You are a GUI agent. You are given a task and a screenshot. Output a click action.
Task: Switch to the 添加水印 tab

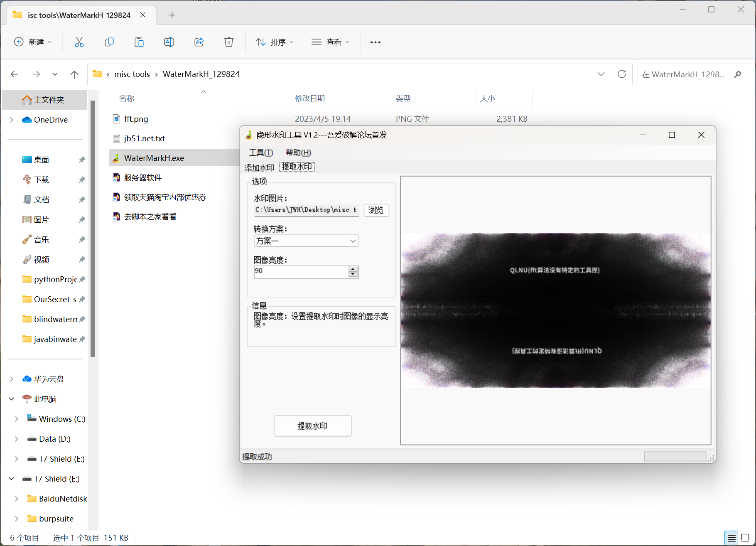coord(259,167)
